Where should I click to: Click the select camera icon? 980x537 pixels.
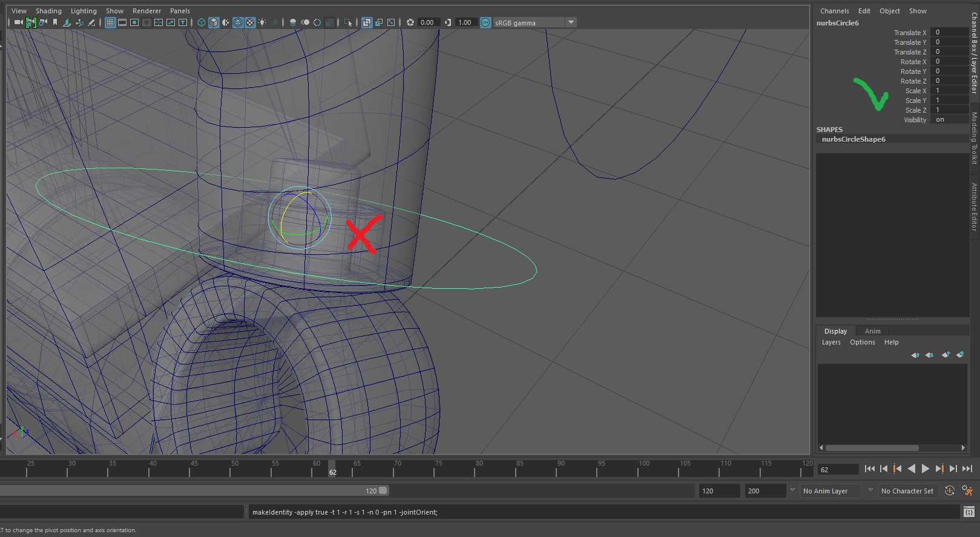coord(18,22)
